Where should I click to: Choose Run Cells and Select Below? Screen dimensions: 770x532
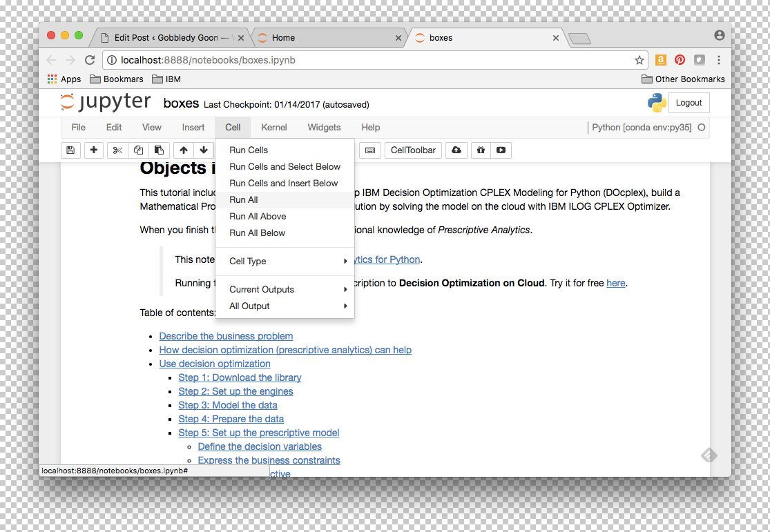pos(285,167)
